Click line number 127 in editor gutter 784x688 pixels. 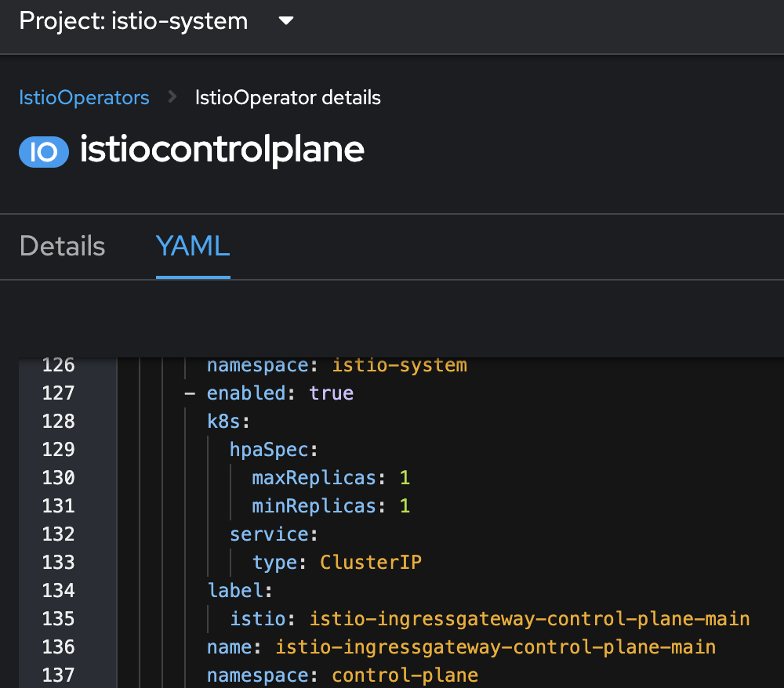point(59,393)
